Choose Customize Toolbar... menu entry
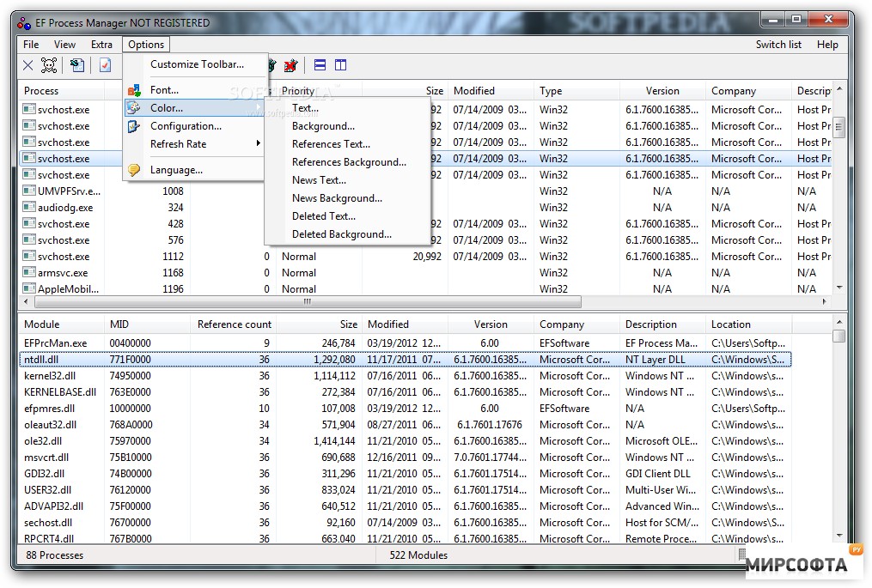This screenshot has height=588, width=872. [197, 64]
